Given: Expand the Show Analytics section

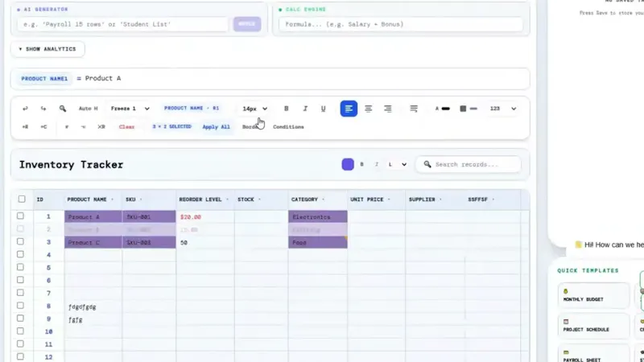Looking at the screenshot, I should pyautogui.click(x=47, y=49).
